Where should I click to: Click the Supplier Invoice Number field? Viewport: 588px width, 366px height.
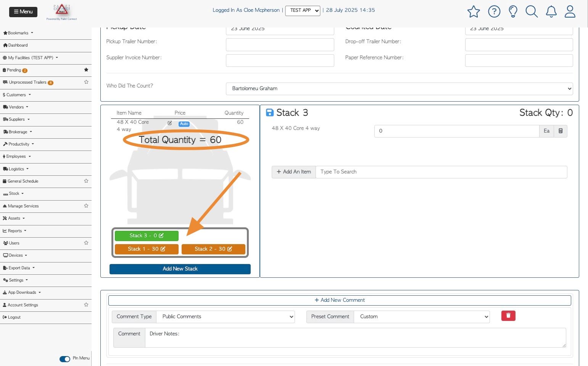click(x=280, y=61)
